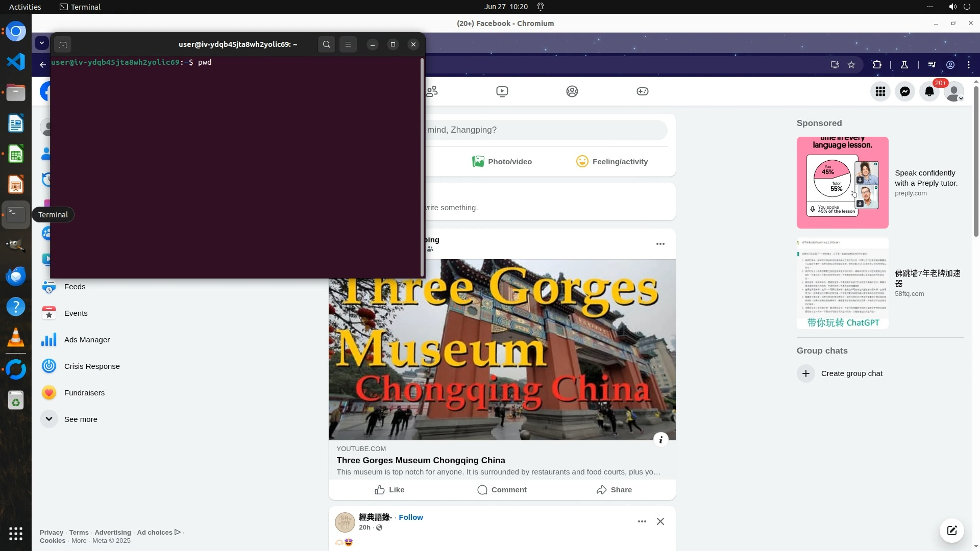
Task: Click Share on the museum post
Action: pyautogui.click(x=614, y=490)
